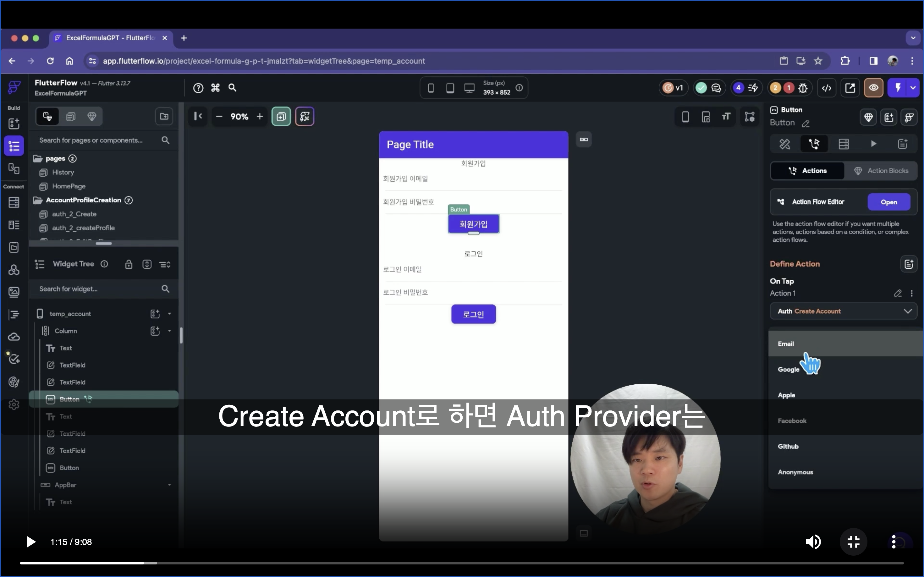Select Apple auth provider option
This screenshot has width=924, height=577.
pyautogui.click(x=846, y=395)
